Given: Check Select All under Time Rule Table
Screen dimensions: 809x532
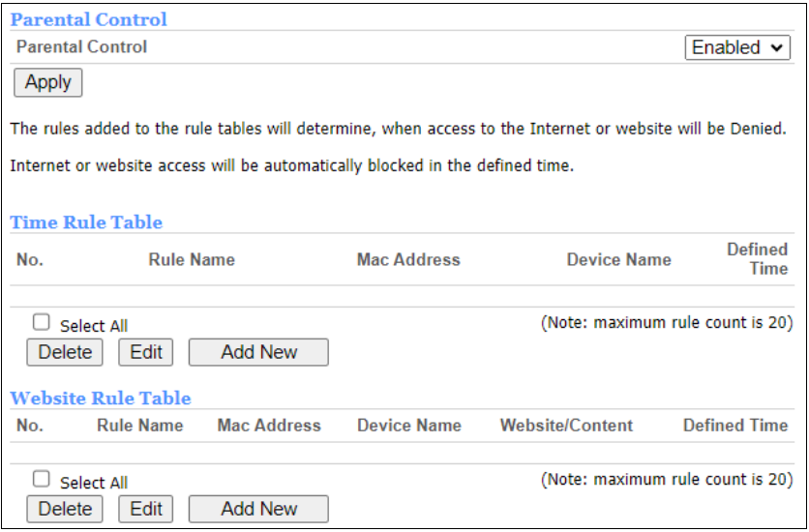Looking at the screenshot, I should click(41, 323).
